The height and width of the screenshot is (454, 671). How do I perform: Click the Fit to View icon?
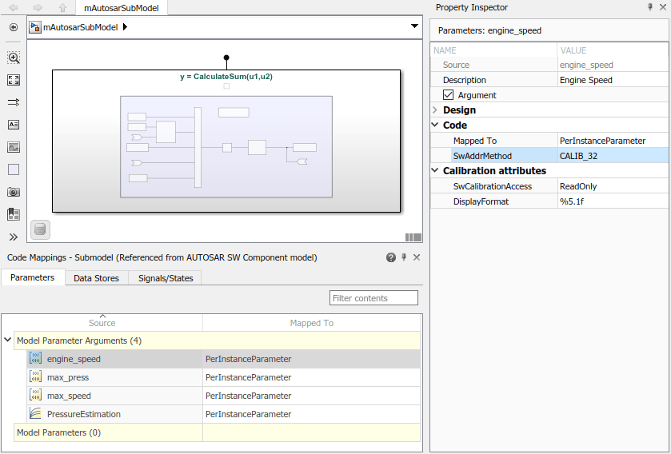point(13,80)
